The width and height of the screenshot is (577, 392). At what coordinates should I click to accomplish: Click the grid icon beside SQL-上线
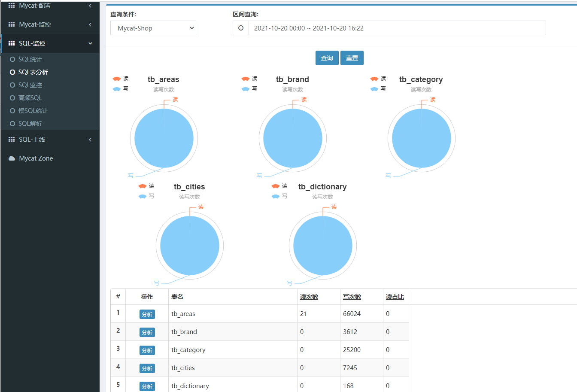pyautogui.click(x=12, y=140)
